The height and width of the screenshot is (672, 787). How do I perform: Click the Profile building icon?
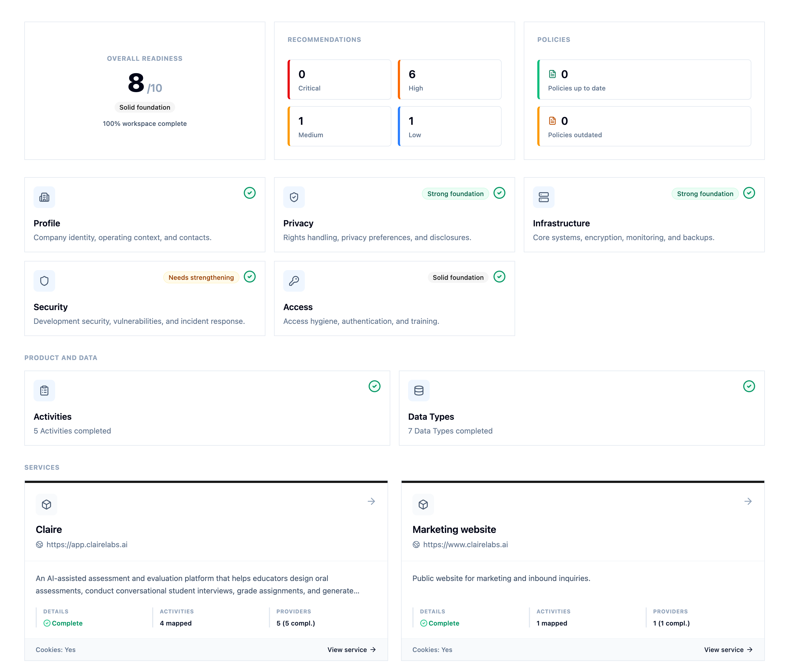pos(44,197)
